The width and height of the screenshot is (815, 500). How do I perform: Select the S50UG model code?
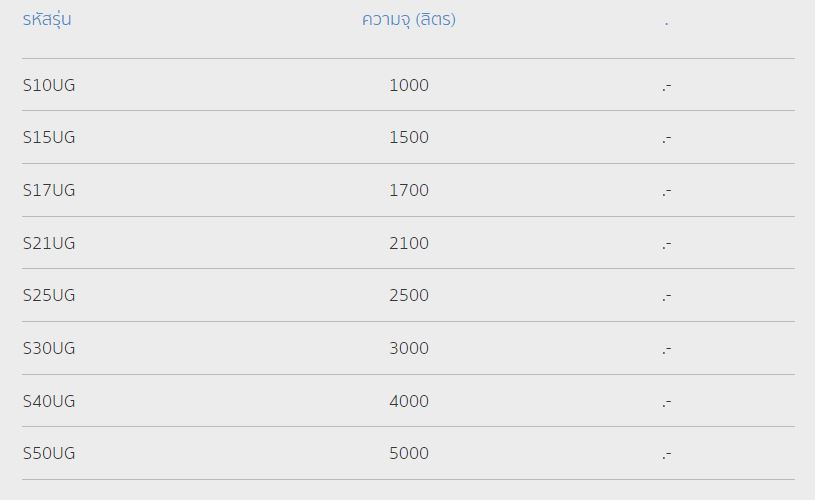(49, 454)
